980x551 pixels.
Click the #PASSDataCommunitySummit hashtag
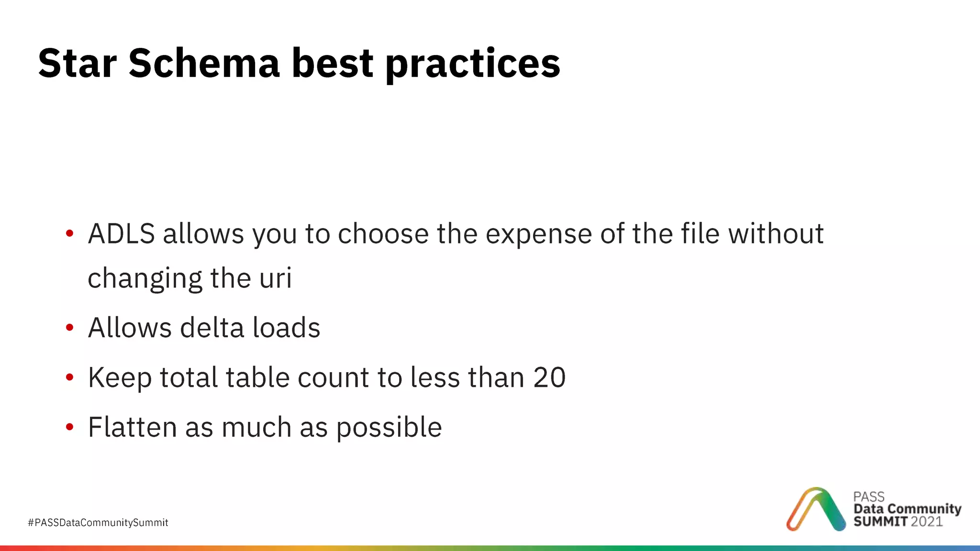98,522
